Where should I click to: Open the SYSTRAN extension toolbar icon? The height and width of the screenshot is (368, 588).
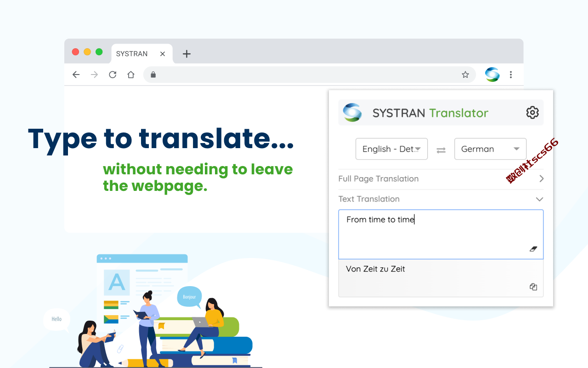pos(492,75)
